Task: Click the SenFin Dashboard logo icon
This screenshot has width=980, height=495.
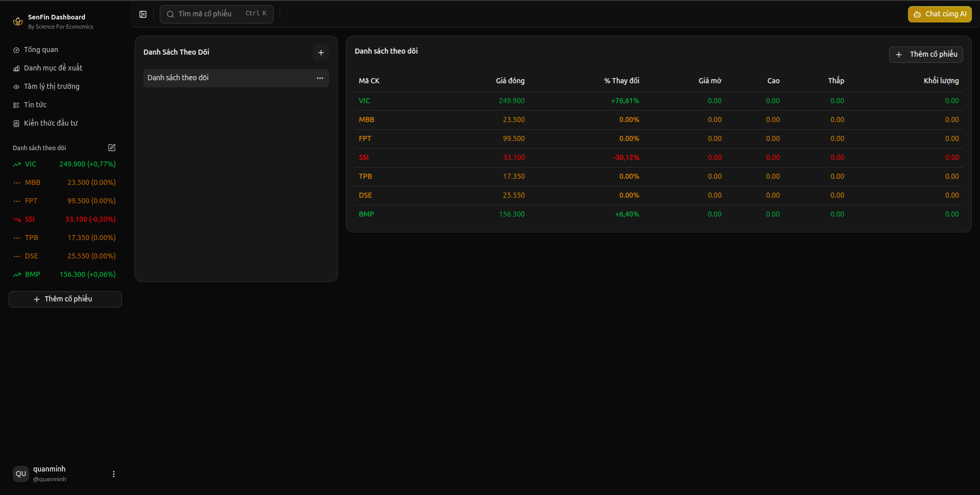Action: click(x=18, y=21)
